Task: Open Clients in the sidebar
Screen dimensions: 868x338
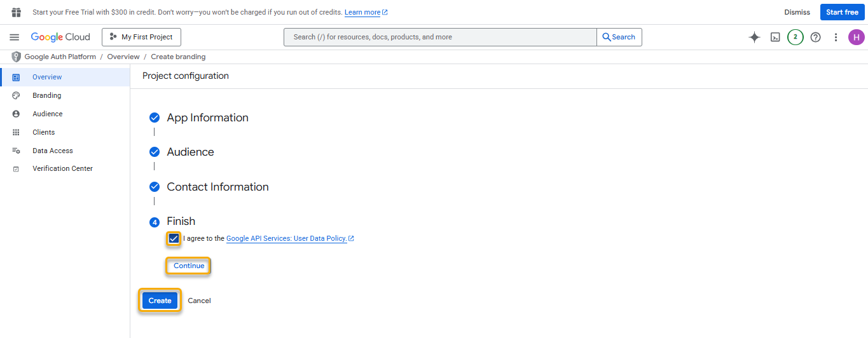Action: [x=44, y=132]
